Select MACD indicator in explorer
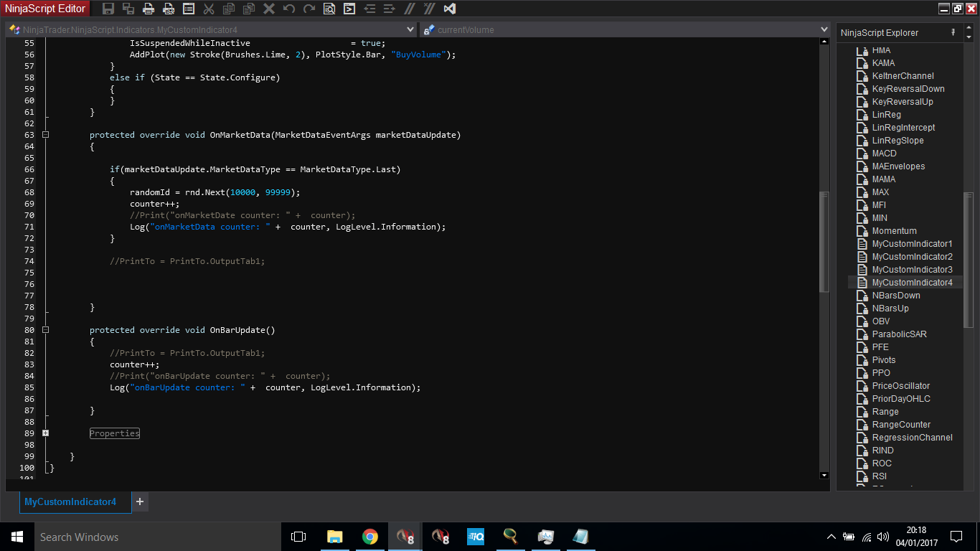Screen dimensions: 980x551 884,154
